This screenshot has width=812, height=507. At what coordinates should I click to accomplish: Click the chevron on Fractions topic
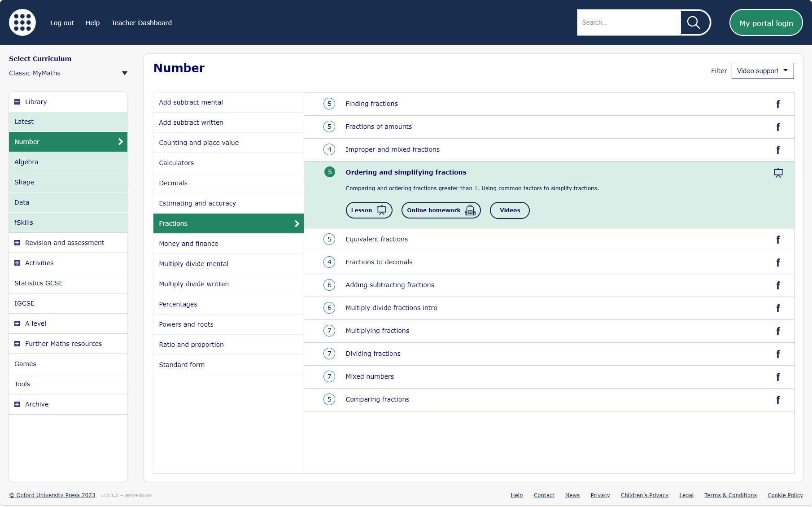click(297, 223)
